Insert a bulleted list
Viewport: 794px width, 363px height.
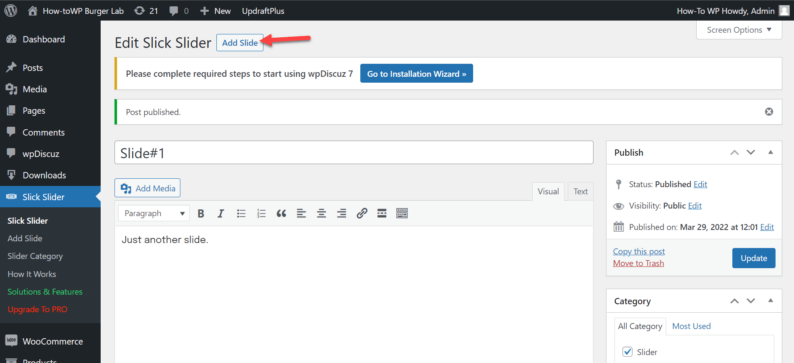241,214
